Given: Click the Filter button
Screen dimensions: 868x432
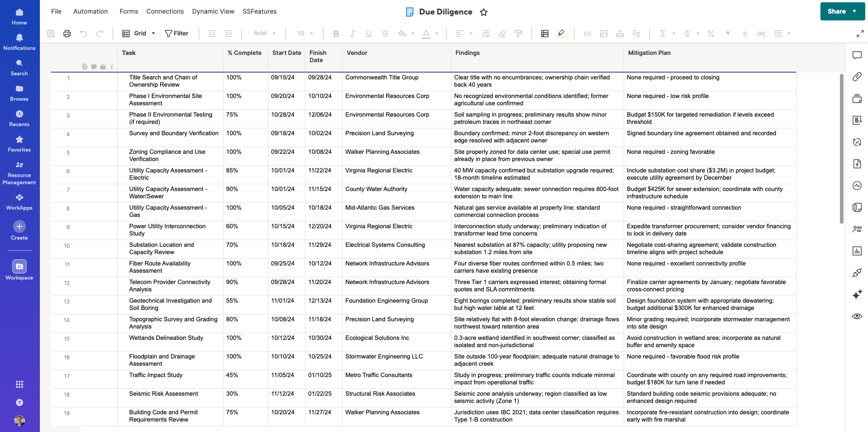Looking at the screenshot, I should 177,34.
